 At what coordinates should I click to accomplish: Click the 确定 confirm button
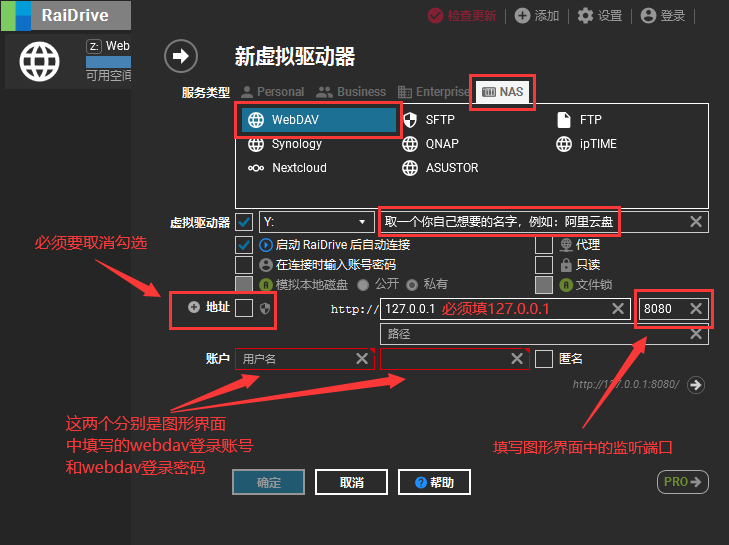[269, 482]
